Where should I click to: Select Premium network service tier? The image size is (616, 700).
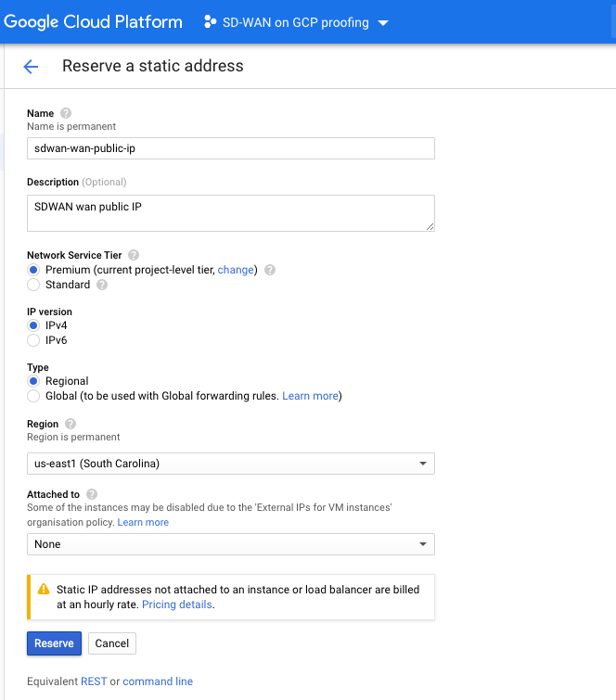coord(33,270)
